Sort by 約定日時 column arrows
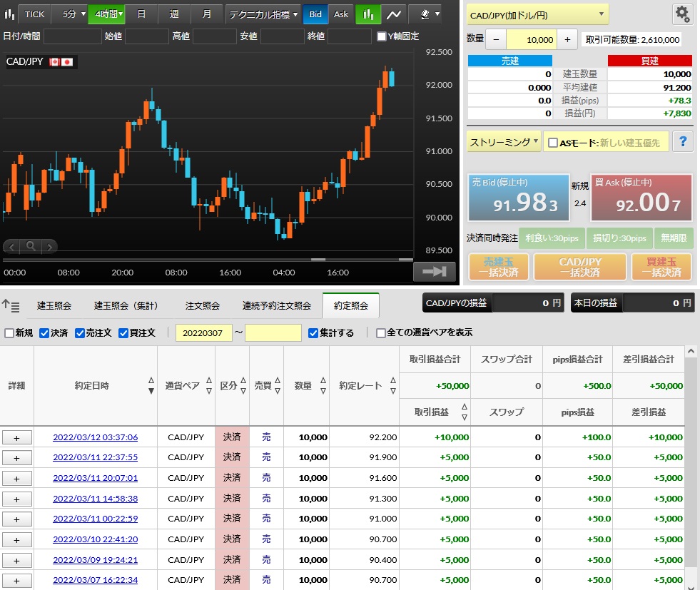The height and width of the screenshot is (590, 700). pyautogui.click(x=151, y=385)
